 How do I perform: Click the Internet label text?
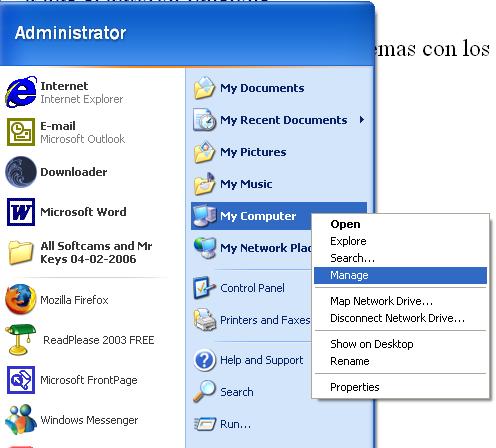64,86
